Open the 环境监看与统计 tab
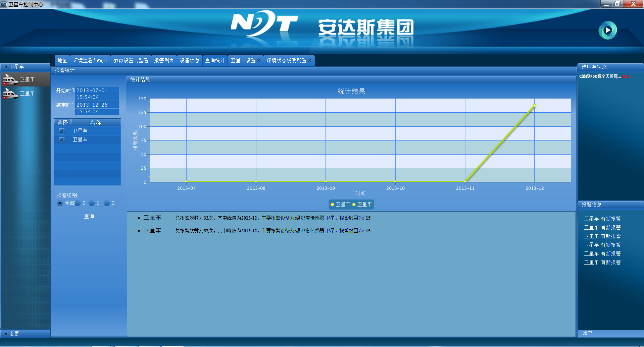This screenshot has width=644, height=347. pyautogui.click(x=90, y=61)
